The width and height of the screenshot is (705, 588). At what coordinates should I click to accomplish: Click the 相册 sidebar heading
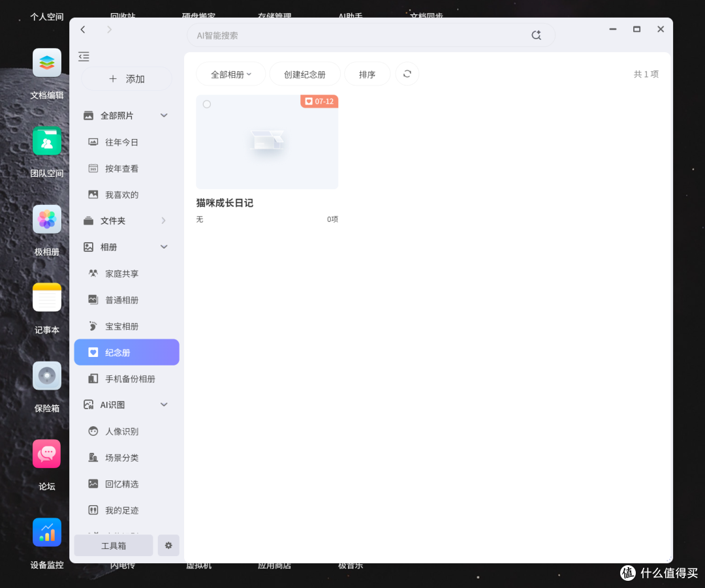109,247
